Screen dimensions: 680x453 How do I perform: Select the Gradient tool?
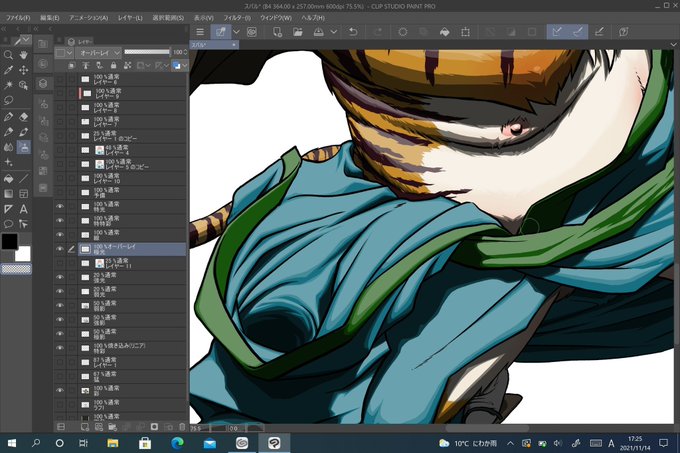[8, 194]
